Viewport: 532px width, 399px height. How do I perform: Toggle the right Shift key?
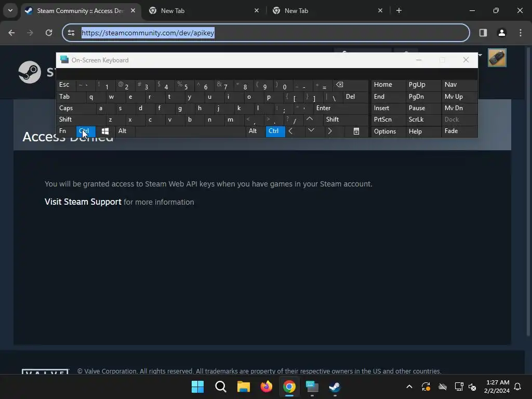coord(345,119)
